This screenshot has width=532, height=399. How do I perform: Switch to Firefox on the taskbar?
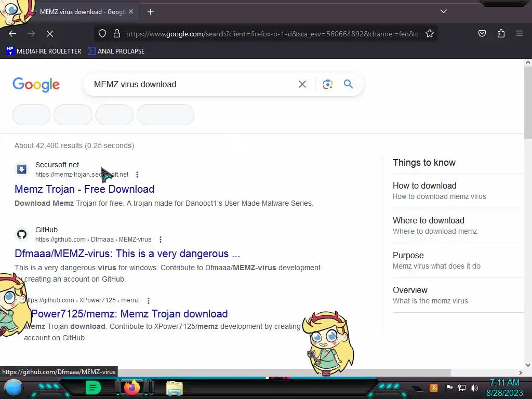point(132,388)
